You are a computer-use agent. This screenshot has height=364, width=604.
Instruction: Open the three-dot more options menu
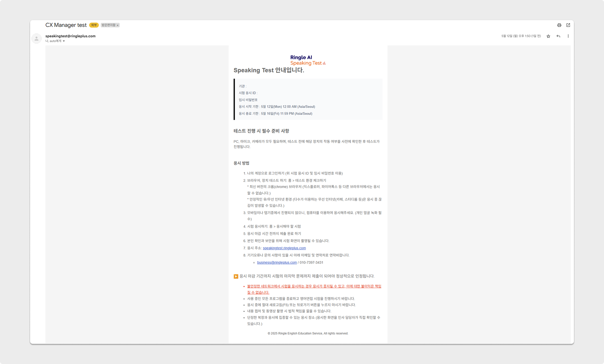[x=568, y=36]
